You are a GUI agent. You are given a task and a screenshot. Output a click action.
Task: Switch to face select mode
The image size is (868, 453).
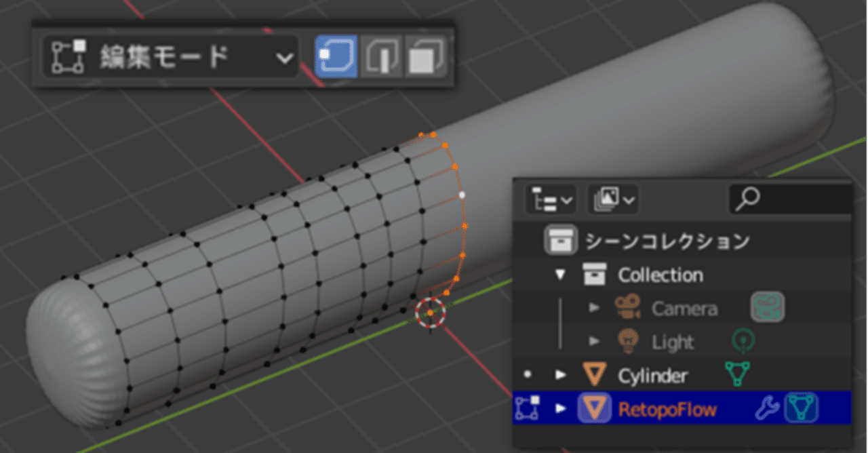(425, 56)
